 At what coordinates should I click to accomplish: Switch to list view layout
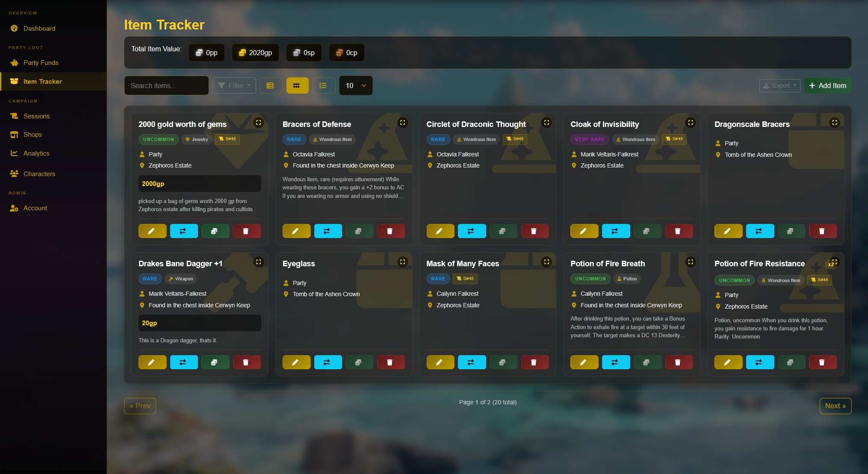tap(324, 85)
